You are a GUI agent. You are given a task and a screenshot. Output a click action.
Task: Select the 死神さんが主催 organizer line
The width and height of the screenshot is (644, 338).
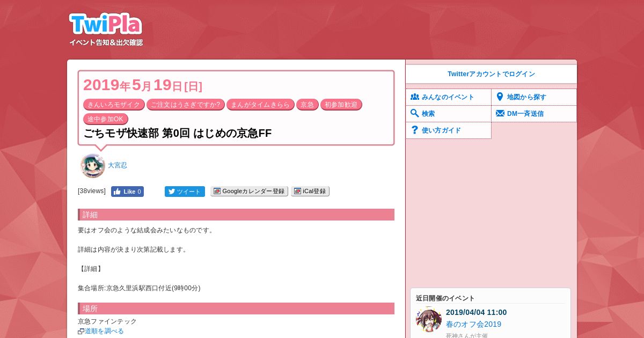click(467, 336)
